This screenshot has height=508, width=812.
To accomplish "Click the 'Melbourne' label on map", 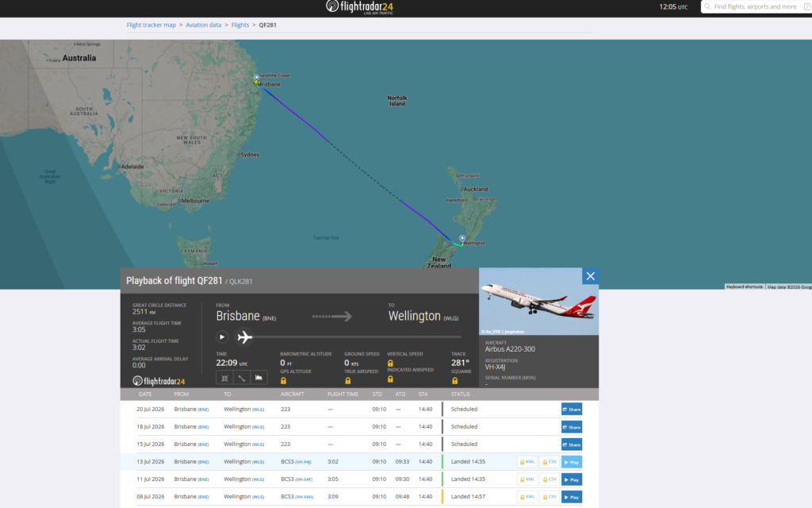I will click(x=195, y=201).
